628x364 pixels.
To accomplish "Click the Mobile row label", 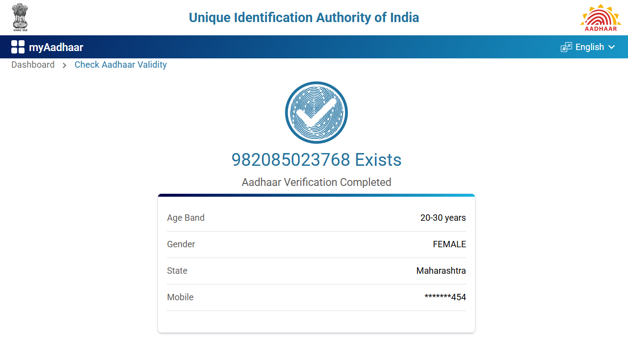I will (x=180, y=297).
